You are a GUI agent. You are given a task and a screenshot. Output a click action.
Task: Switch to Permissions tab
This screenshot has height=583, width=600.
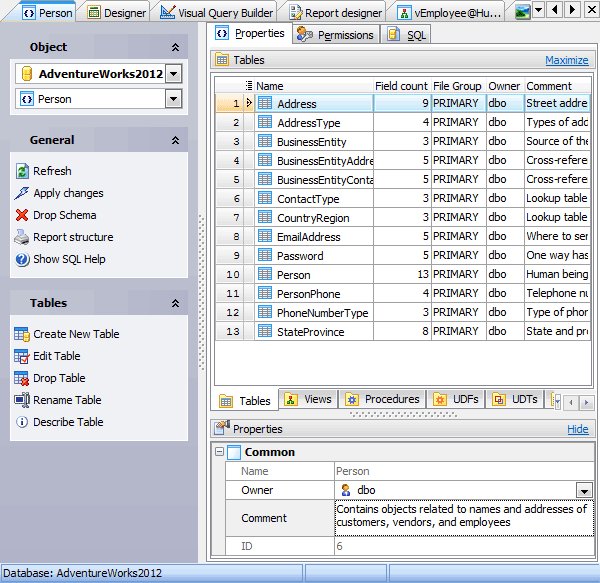336,34
